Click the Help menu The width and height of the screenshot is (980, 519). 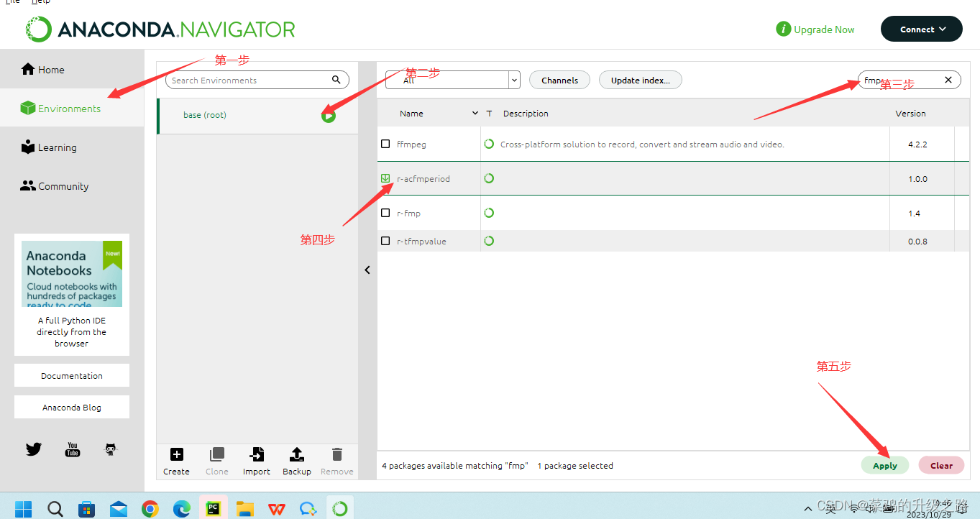click(41, 2)
